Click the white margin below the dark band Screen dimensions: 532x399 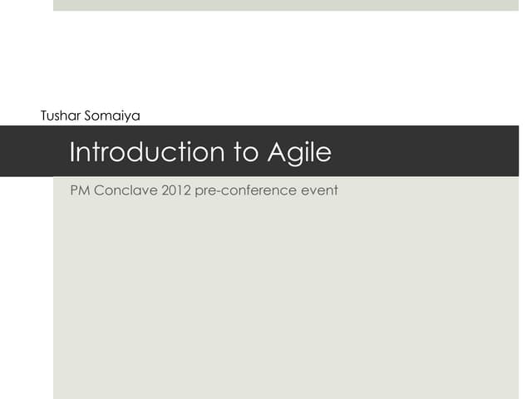coord(25,283)
